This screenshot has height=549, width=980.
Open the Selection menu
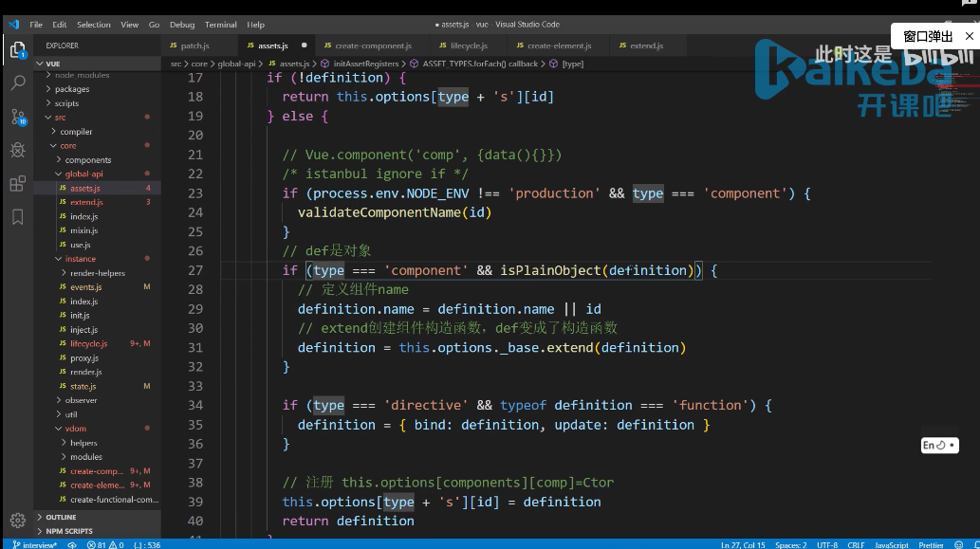(94, 25)
